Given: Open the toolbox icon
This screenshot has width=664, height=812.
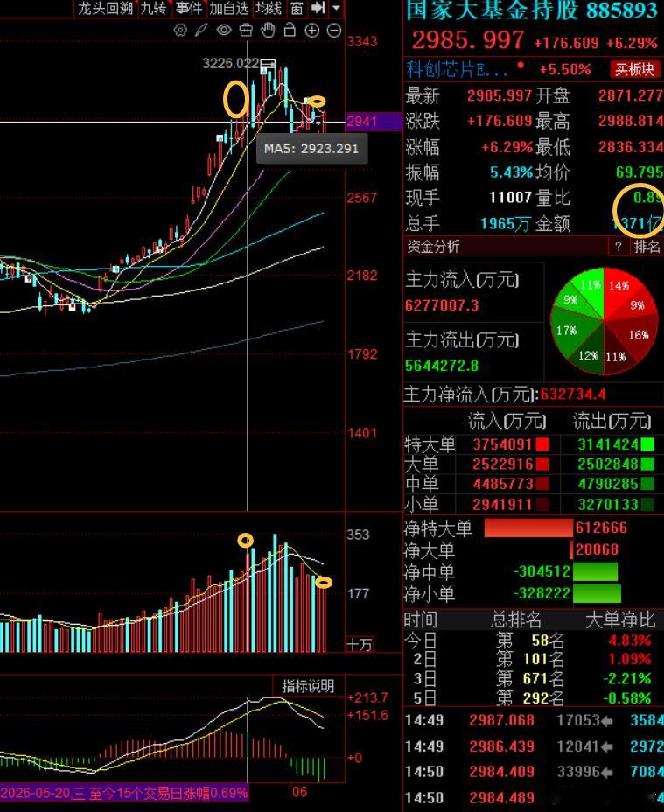Looking at the screenshot, I should 246,30.
